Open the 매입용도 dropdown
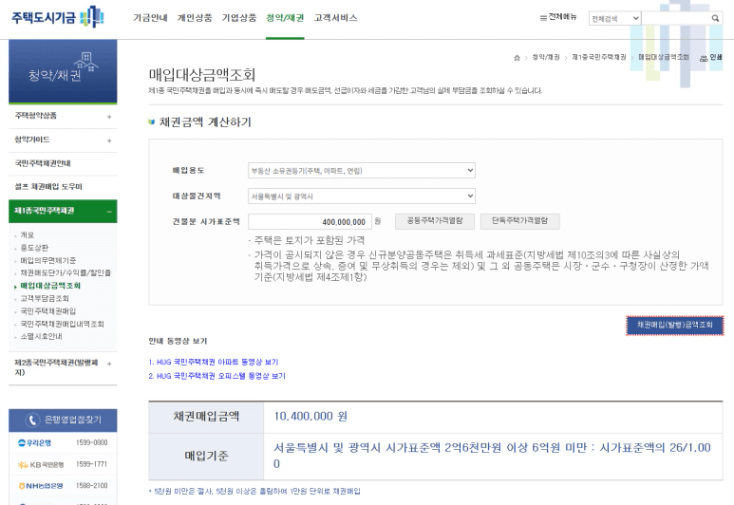Screen dimensions: 734x505 click(362, 170)
